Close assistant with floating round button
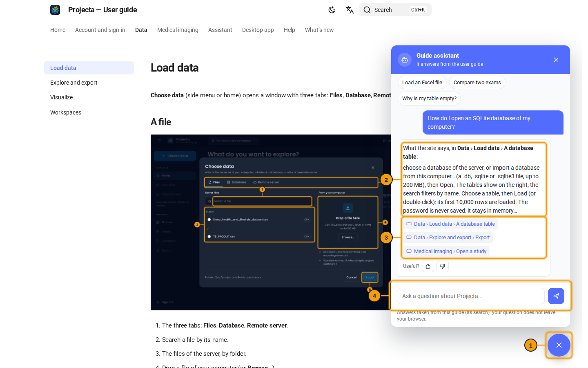This screenshot has height=368, width=588. click(x=559, y=345)
